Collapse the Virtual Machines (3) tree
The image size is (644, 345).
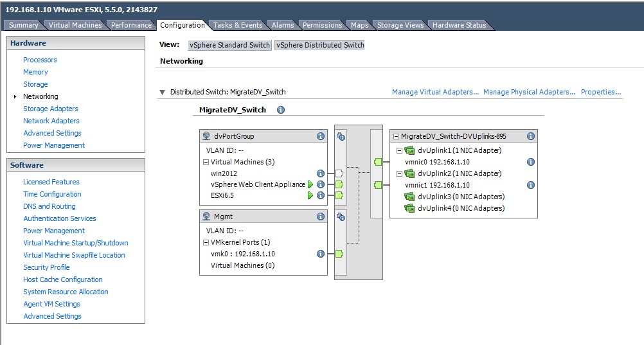pos(206,163)
